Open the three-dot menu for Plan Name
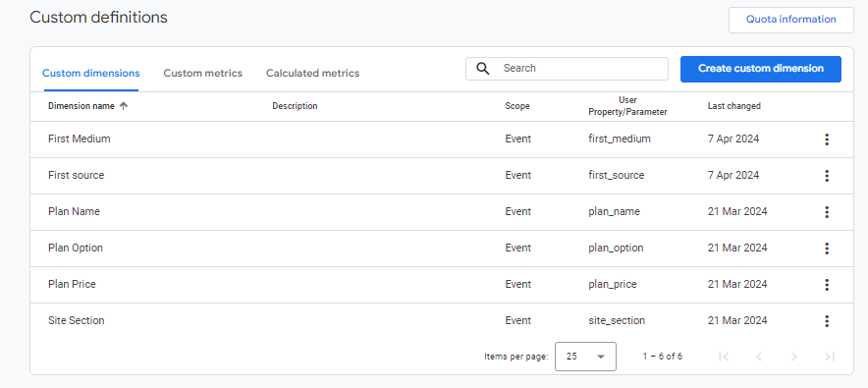This screenshot has width=868, height=388. pos(827,212)
